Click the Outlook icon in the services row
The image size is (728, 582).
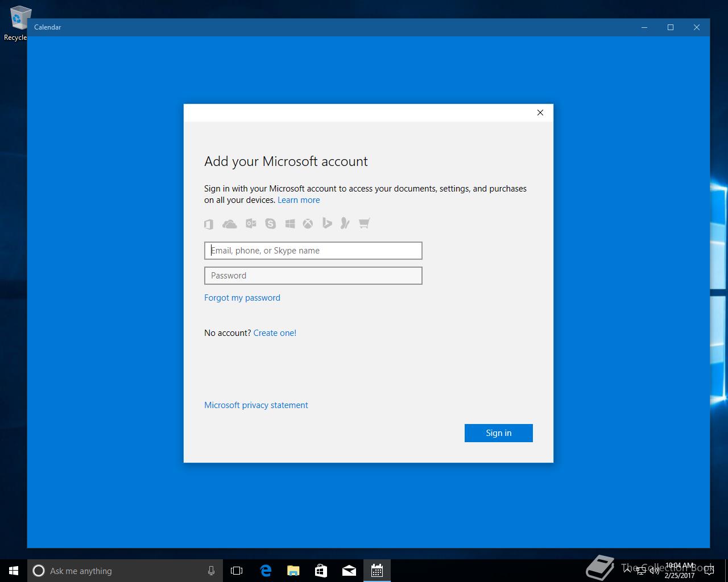251,223
